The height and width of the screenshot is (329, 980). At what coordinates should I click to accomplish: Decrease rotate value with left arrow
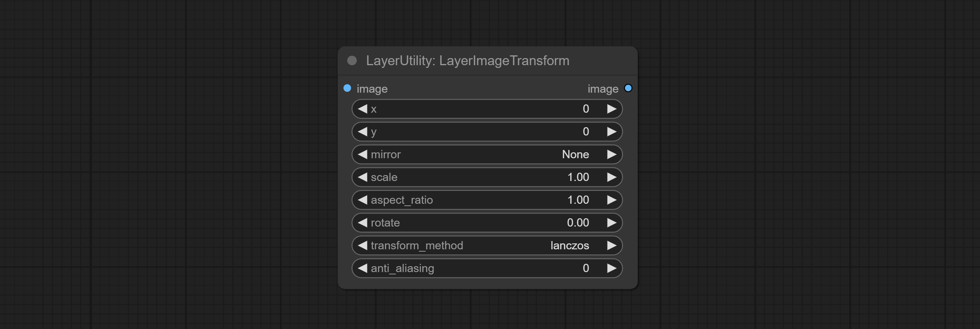pyautogui.click(x=362, y=223)
